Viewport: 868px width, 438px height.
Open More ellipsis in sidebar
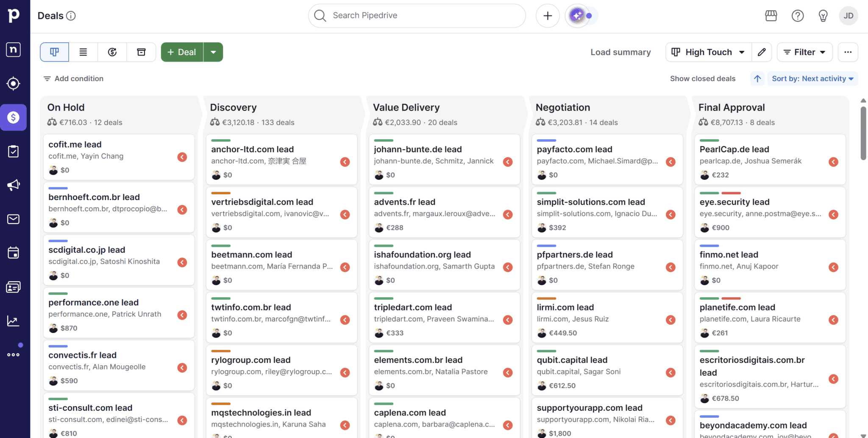point(14,355)
